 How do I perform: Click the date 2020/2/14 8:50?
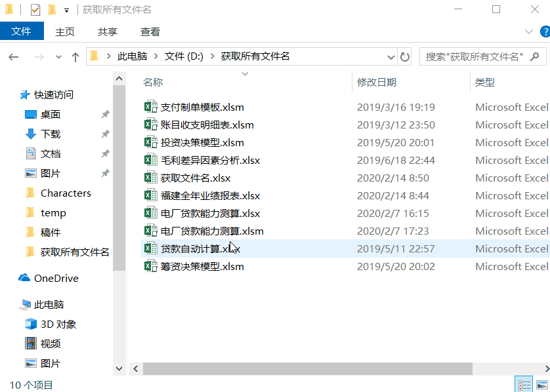(393, 178)
